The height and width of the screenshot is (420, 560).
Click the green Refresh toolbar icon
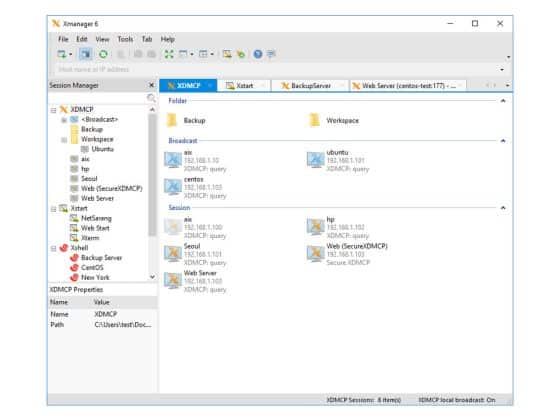tap(103, 54)
